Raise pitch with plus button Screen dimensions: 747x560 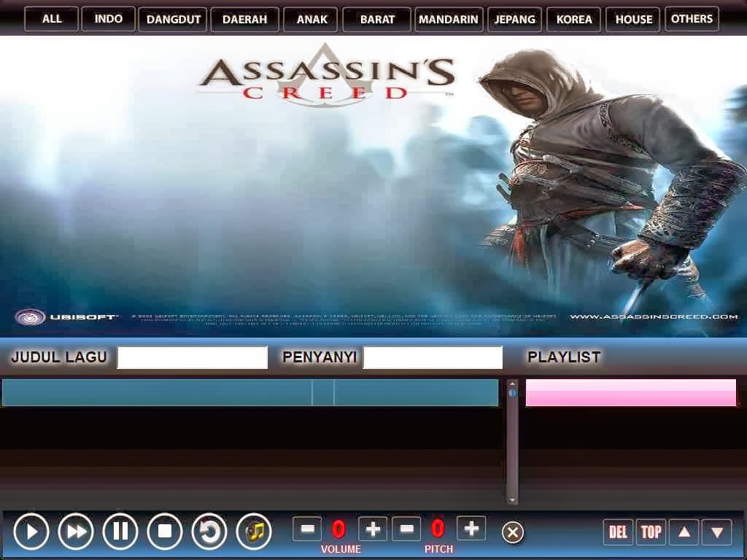click(471, 529)
